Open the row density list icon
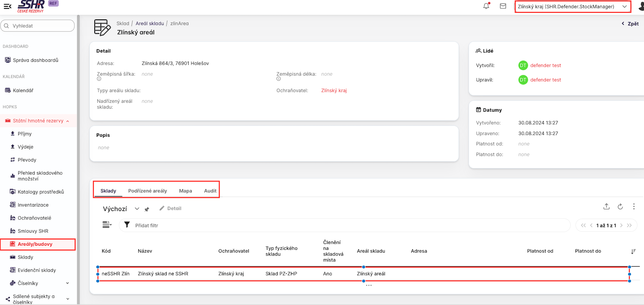The width and height of the screenshot is (644, 305). pyautogui.click(x=107, y=225)
